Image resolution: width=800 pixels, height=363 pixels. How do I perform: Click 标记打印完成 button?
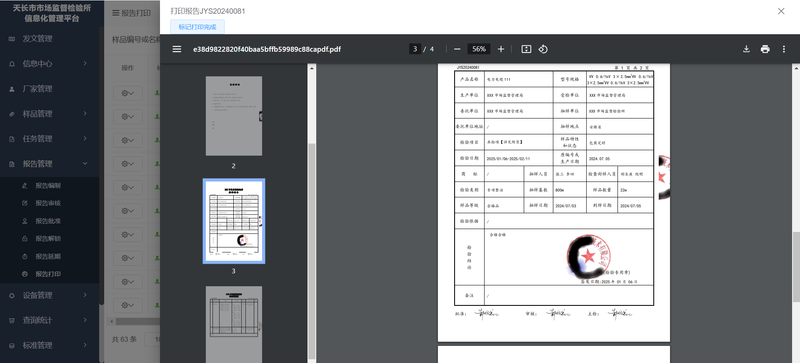point(197,27)
